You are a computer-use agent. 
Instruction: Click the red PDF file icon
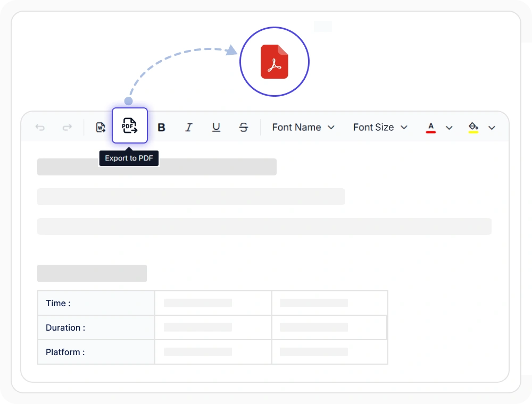click(275, 62)
